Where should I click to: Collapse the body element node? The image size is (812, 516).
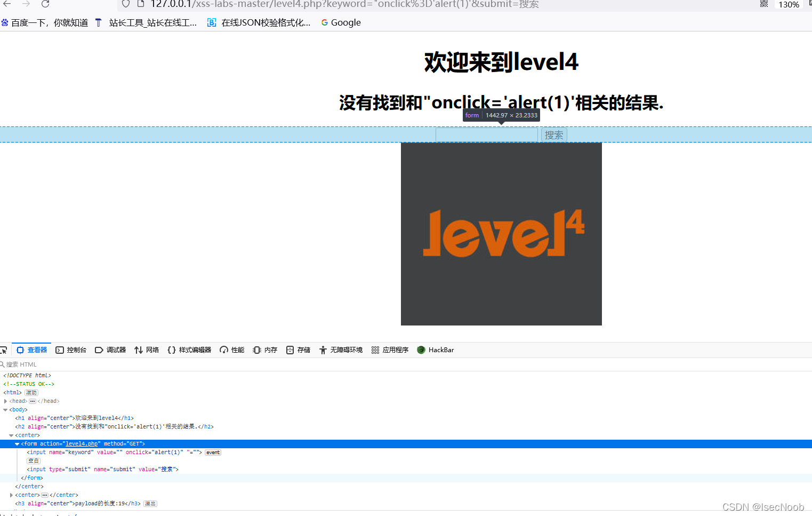[x=4, y=409]
